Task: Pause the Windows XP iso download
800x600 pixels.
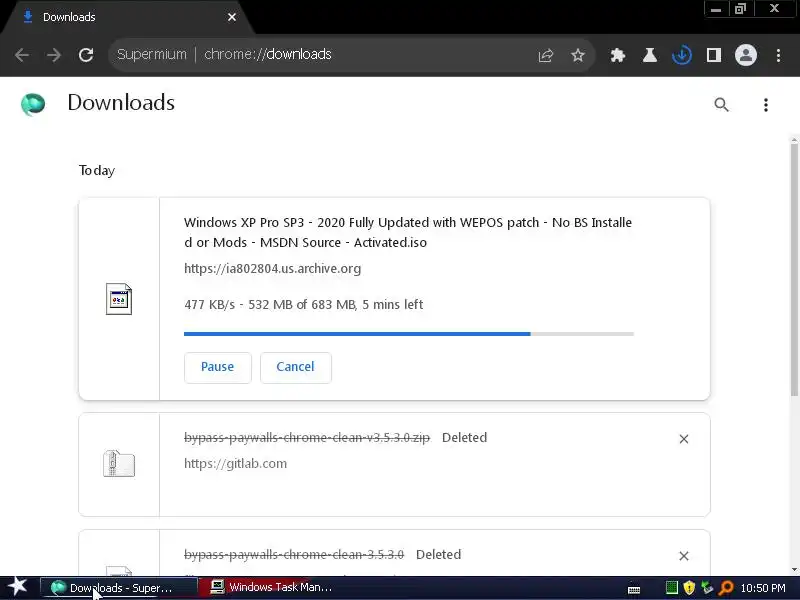Action: 218,367
